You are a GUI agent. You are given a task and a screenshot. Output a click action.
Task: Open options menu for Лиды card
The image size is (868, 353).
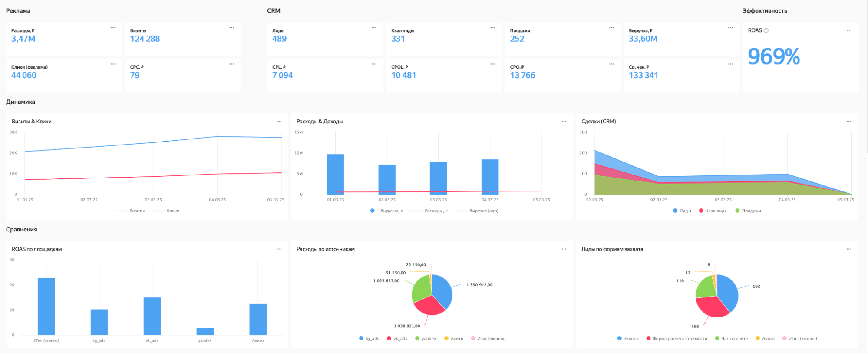click(374, 28)
